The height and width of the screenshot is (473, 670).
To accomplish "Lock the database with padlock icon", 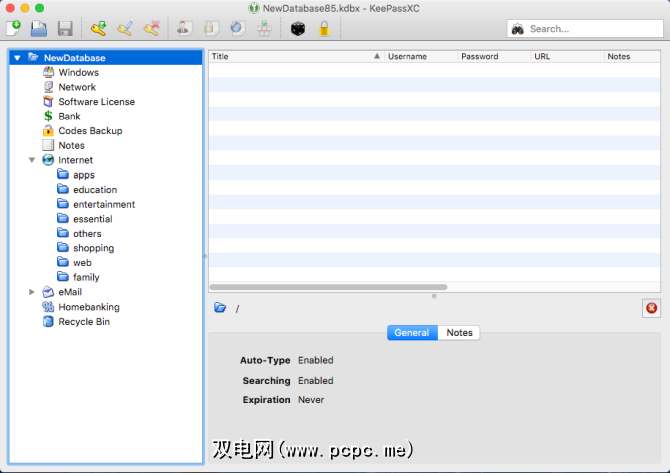I will point(324,29).
